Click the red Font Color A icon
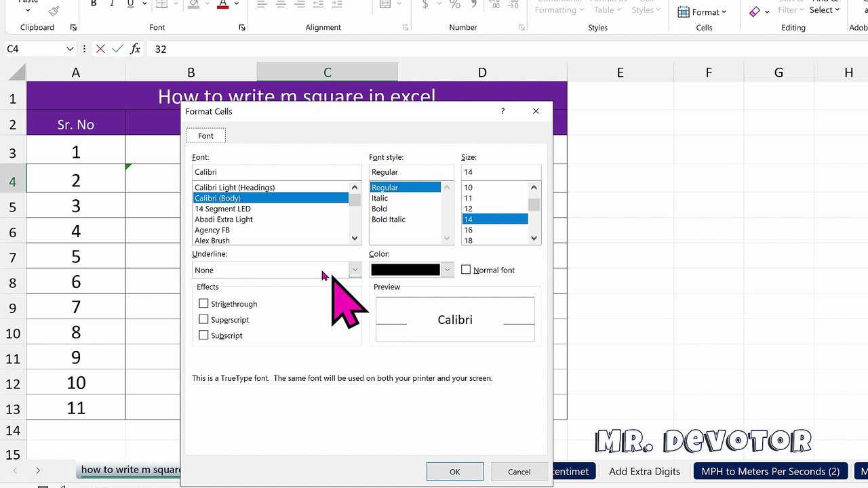This screenshot has height=488, width=868. (x=222, y=4)
